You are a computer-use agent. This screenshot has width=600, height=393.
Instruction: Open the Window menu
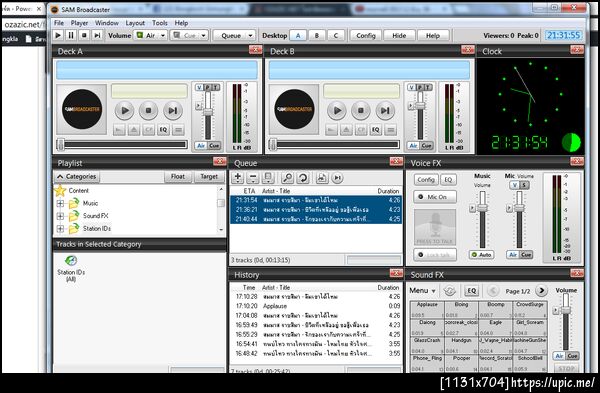point(107,23)
